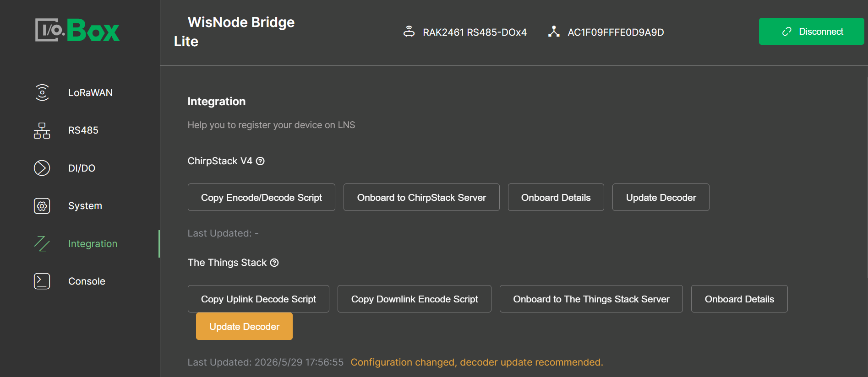Click Onboard to ChirpStack Server

pyautogui.click(x=421, y=197)
